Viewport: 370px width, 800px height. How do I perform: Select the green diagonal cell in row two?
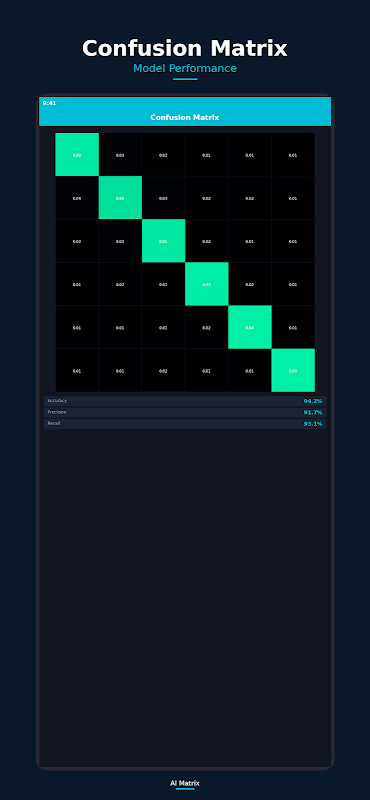pyautogui.click(x=120, y=198)
